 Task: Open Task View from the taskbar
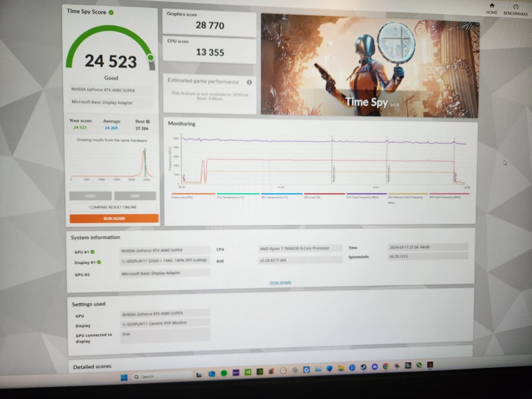199,375
